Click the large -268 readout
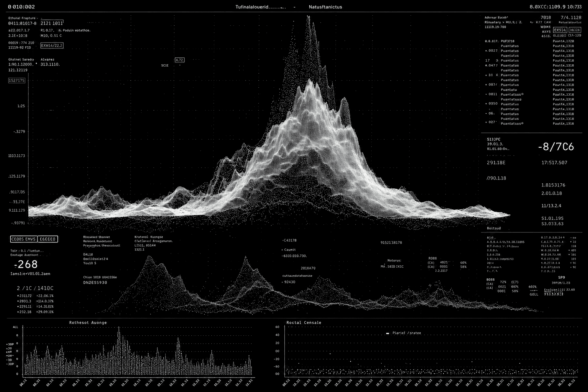The image size is (588, 392). [x=26, y=264]
